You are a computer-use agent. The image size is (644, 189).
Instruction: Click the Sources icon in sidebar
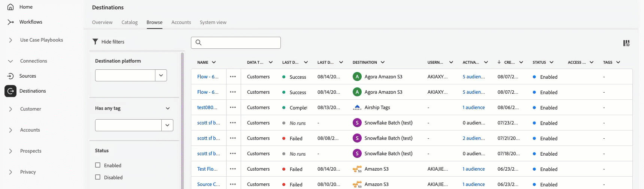pos(10,76)
